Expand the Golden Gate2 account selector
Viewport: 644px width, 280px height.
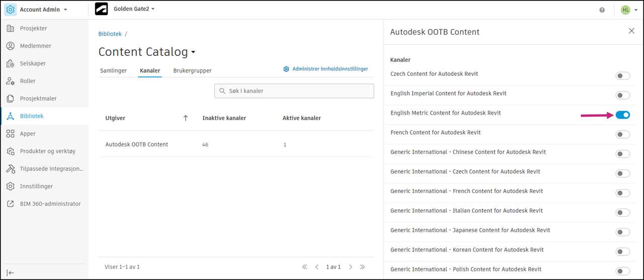(133, 9)
